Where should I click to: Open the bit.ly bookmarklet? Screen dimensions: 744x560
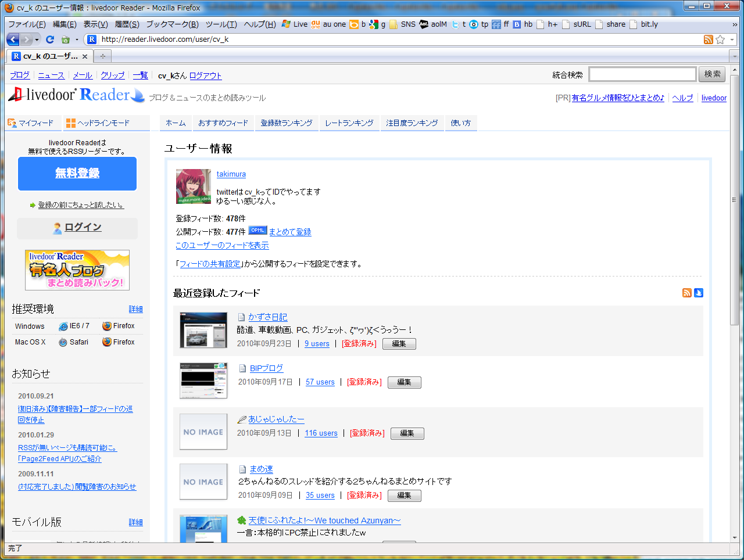tap(644, 24)
